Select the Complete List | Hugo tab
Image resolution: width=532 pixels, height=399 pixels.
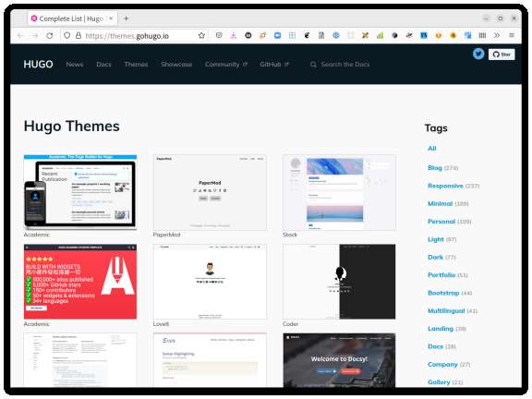point(72,18)
